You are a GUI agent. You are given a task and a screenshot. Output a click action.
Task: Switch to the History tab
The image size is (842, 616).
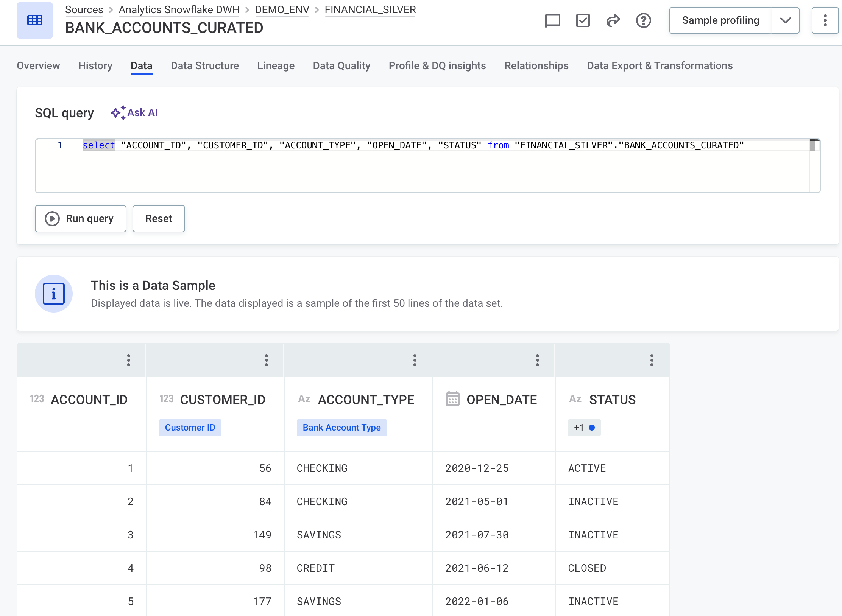(x=95, y=66)
